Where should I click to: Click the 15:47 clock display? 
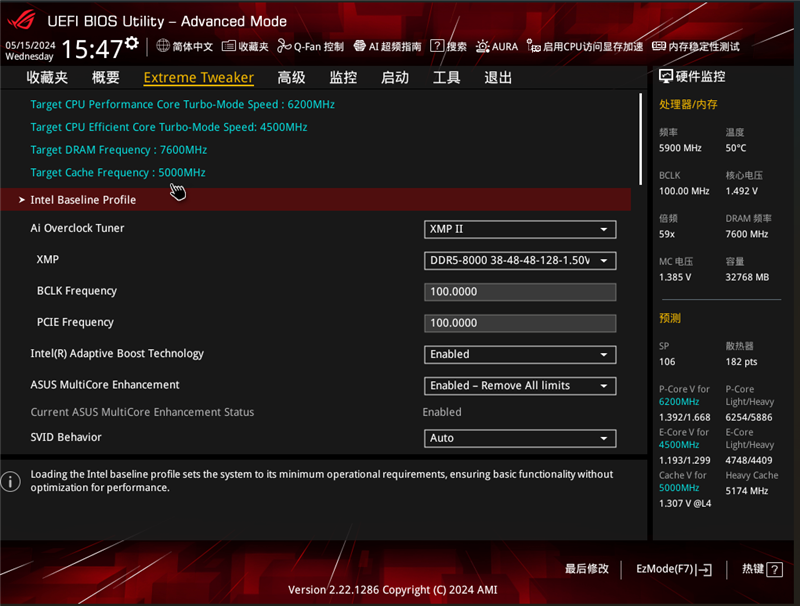pos(92,49)
